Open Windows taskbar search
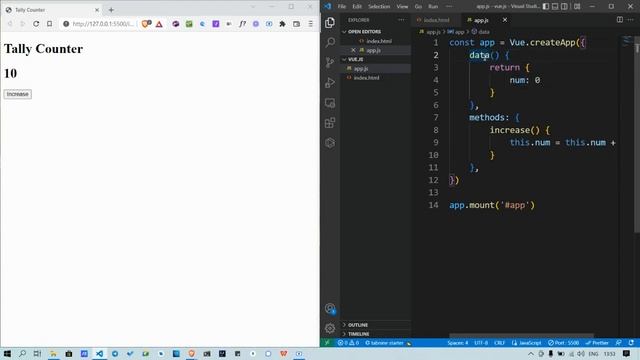 tap(22, 353)
